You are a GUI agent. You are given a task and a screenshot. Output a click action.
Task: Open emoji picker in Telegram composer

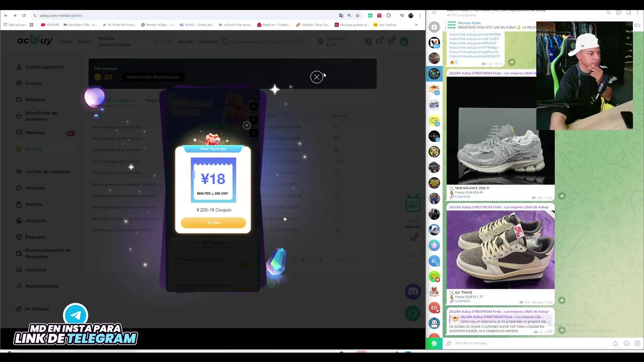point(626,343)
